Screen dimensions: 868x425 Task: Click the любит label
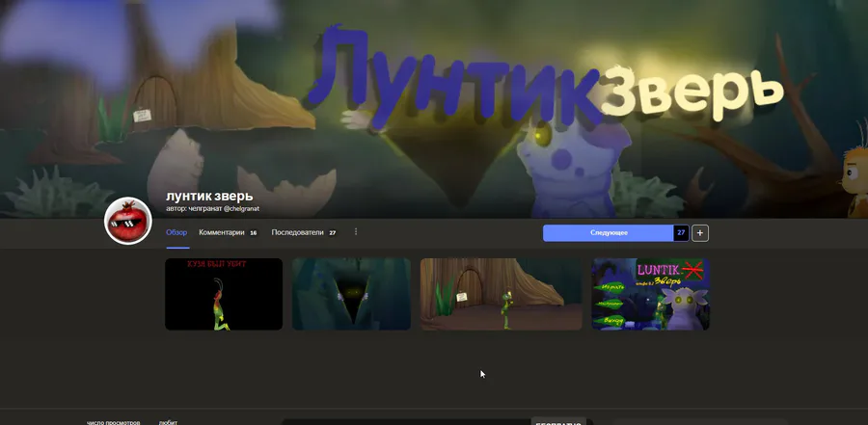point(168,423)
